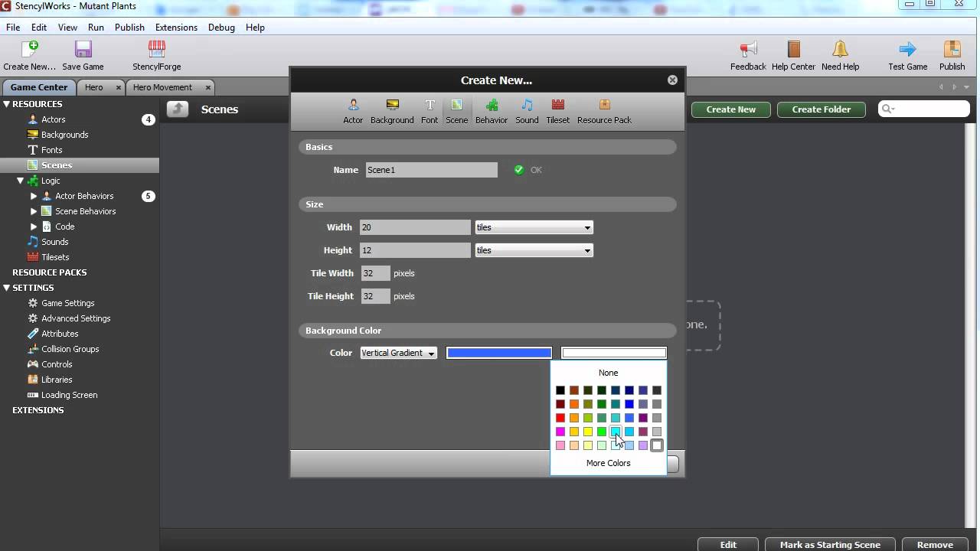The image size is (980, 551).
Task: Open the Run menu
Action: [x=96, y=28]
